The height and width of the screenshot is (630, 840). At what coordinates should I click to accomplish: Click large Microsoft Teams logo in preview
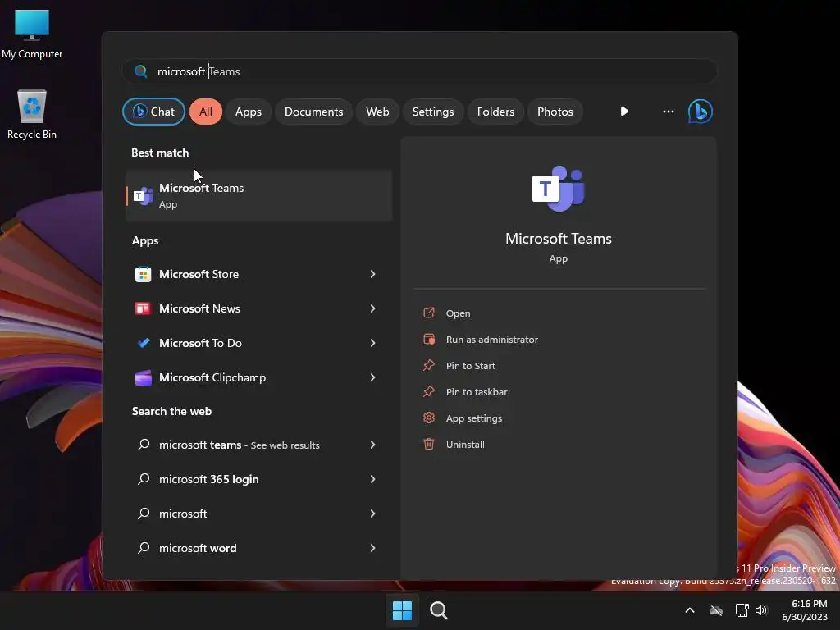point(558,189)
